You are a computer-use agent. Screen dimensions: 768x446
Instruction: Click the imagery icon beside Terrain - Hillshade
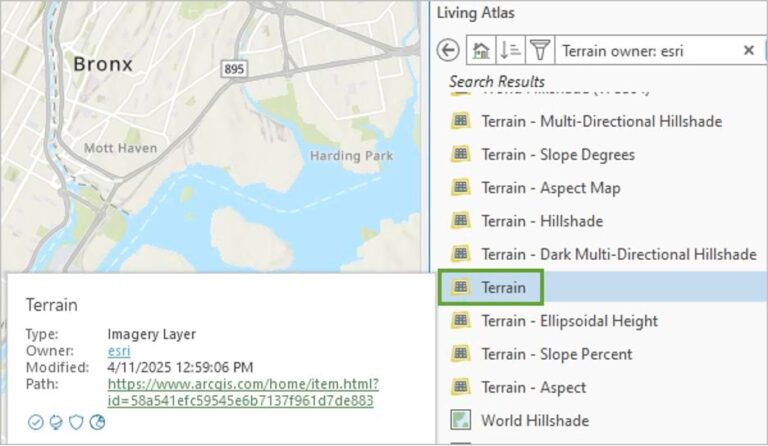tap(460, 220)
